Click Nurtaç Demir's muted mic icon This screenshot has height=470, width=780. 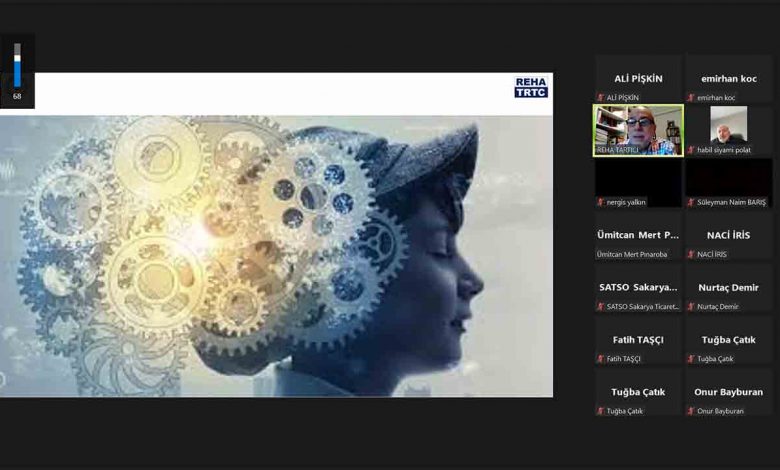click(x=690, y=306)
